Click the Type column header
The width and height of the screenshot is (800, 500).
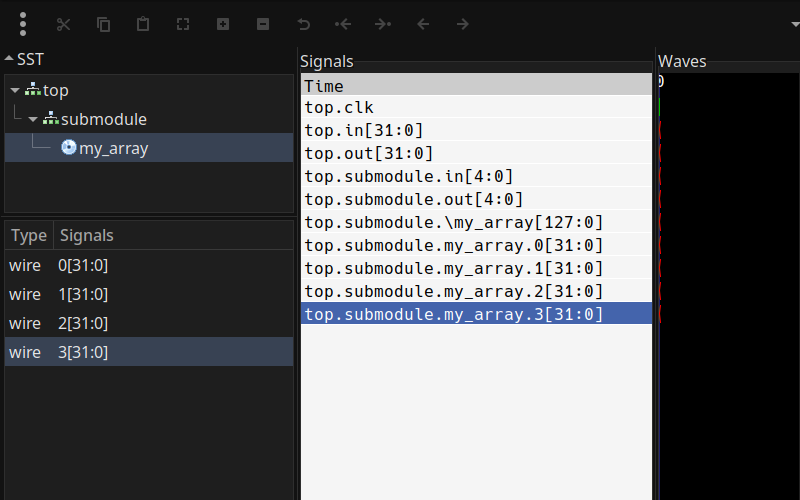pos(29,235)
